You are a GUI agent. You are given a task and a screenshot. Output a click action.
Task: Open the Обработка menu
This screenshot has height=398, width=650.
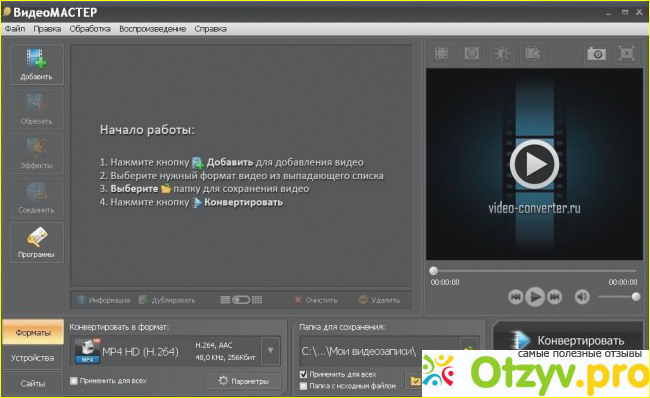coord(90,29)
